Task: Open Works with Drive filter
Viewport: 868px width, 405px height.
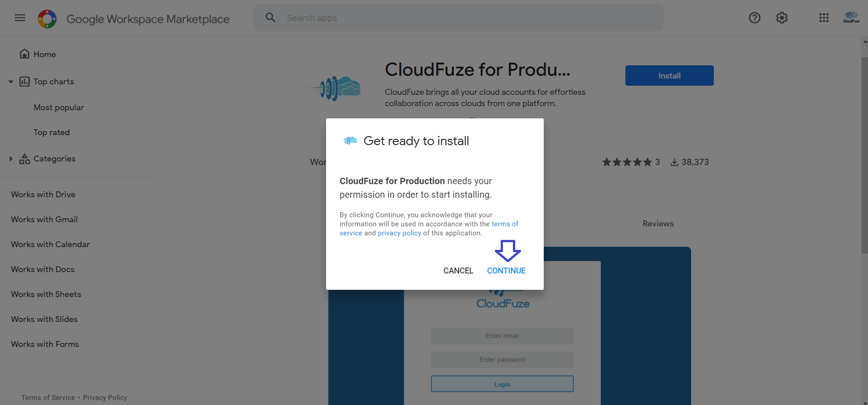Action: point(43,195)
